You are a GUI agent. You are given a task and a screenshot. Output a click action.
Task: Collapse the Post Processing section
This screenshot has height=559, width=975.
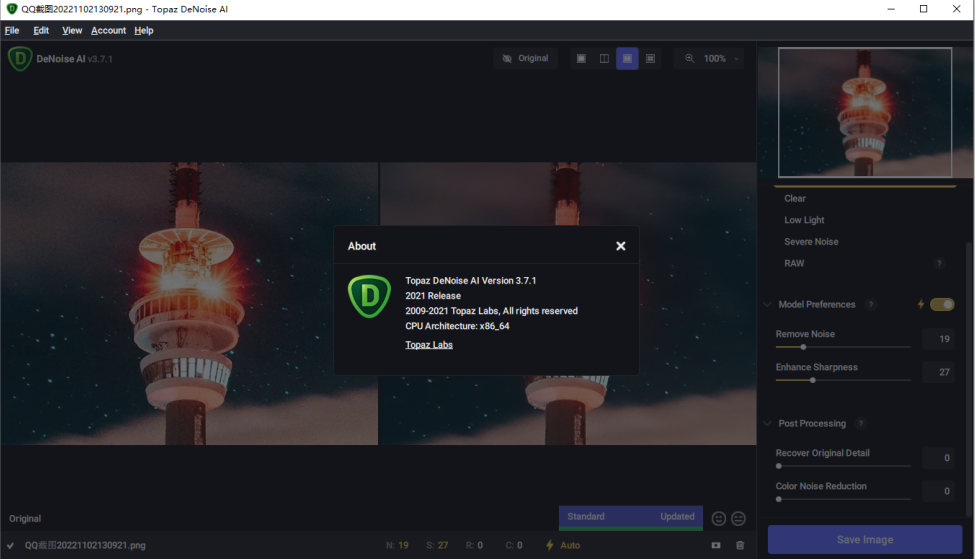tap(767, 423)
